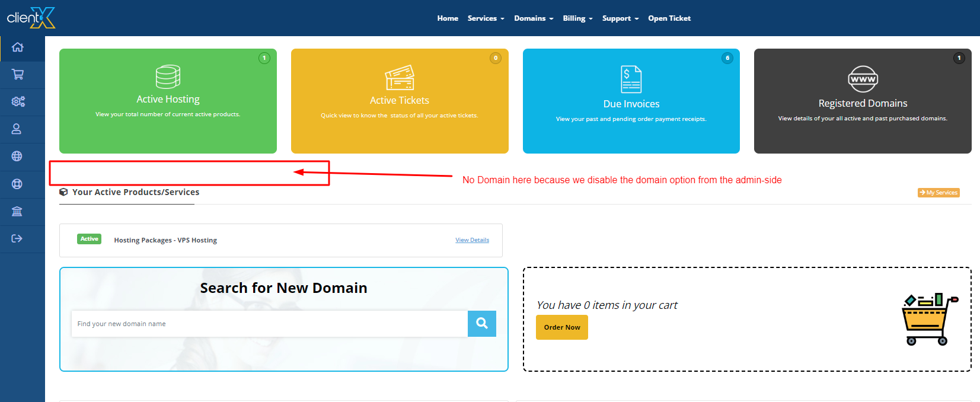Click the logout arrow sidebar icon
The image size is (980, 402).
17,239
